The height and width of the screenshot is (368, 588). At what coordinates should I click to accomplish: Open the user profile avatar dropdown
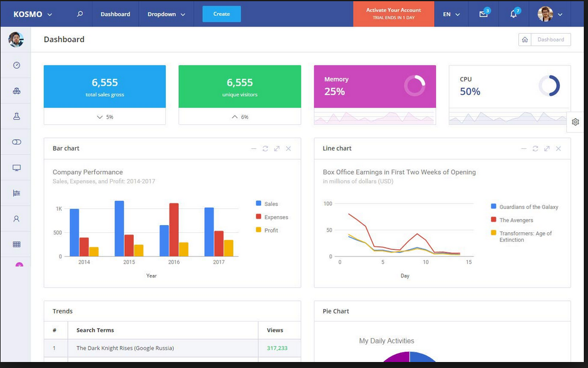550,14
